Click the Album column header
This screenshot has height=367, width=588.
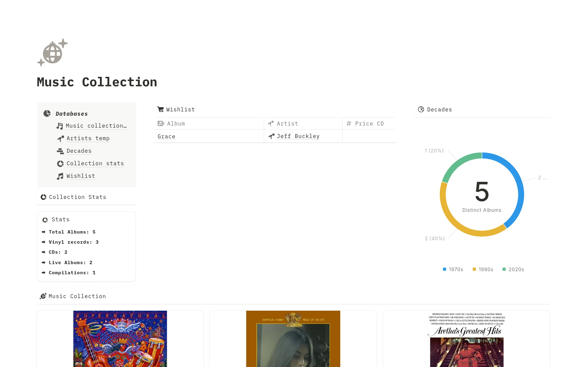(x=176, y=124)
